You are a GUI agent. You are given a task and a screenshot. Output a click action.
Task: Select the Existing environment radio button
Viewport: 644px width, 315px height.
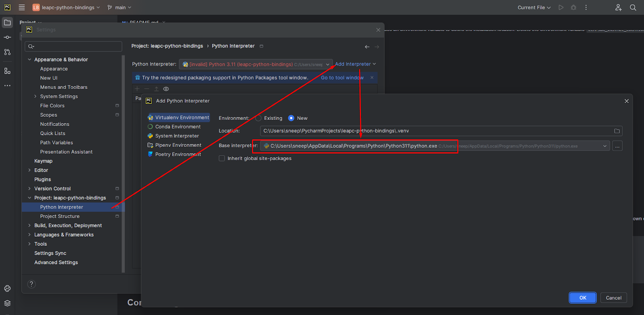pyautogui.click(x=258, y=118)
